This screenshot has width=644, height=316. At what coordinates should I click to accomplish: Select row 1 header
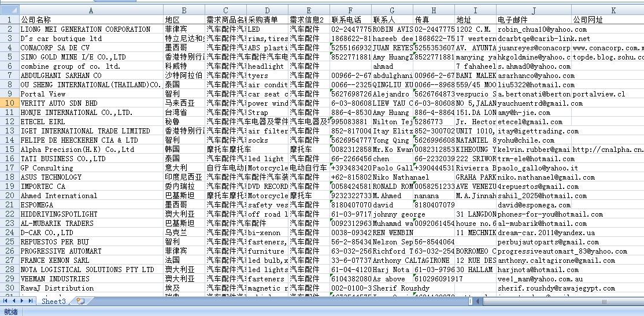9,20
